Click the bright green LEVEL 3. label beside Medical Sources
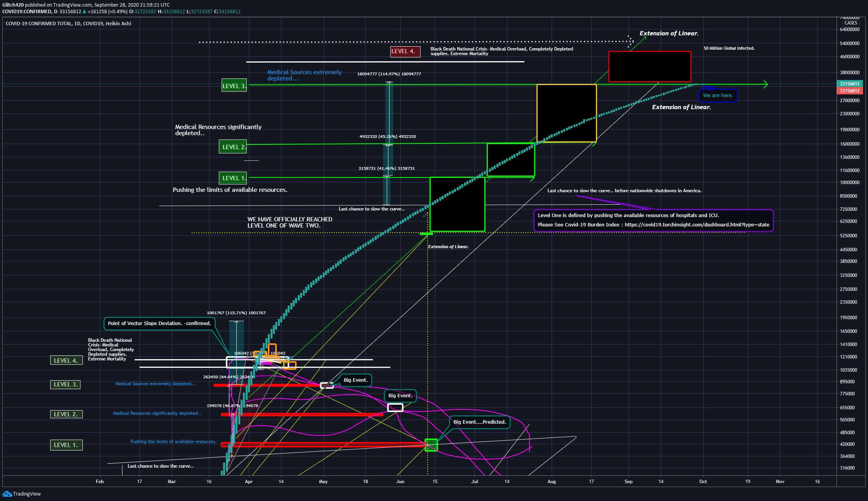 point(234,86)
